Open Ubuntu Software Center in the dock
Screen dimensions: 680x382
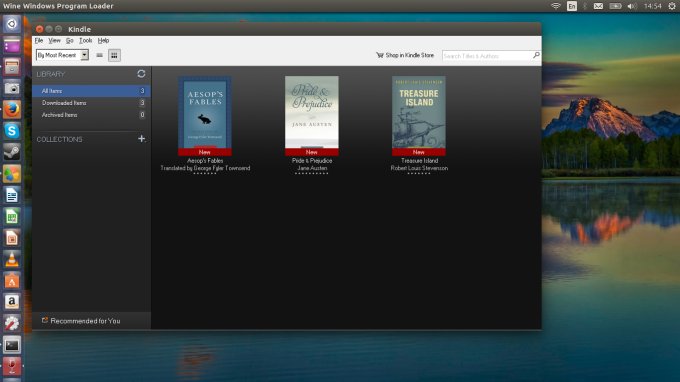tap(12, 281)
